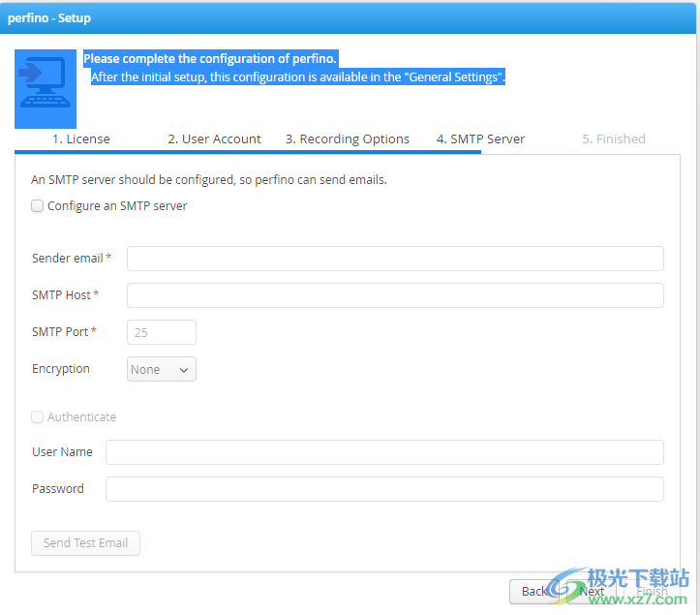700x615 pixels.
Task: Click the 'SMTP Port' label
Action: 60,332
